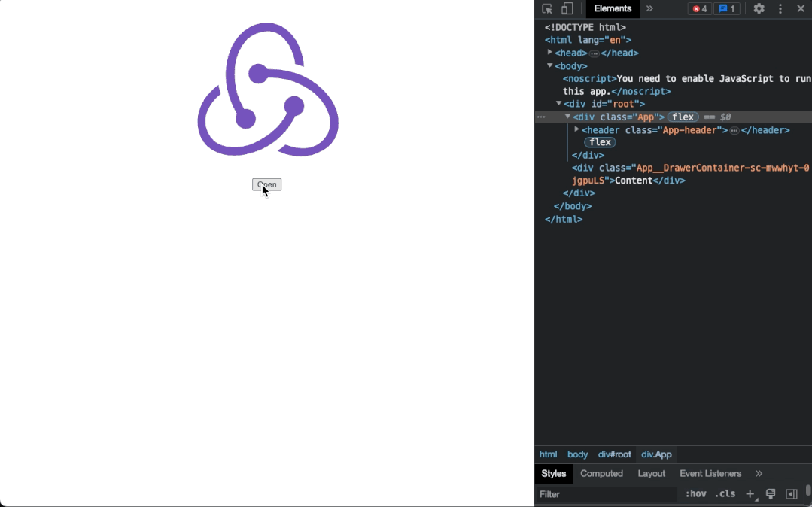Select the html lang="en" node
This screenshot has height=507, width=812.
pyautogui.click(x=588, y=40)
